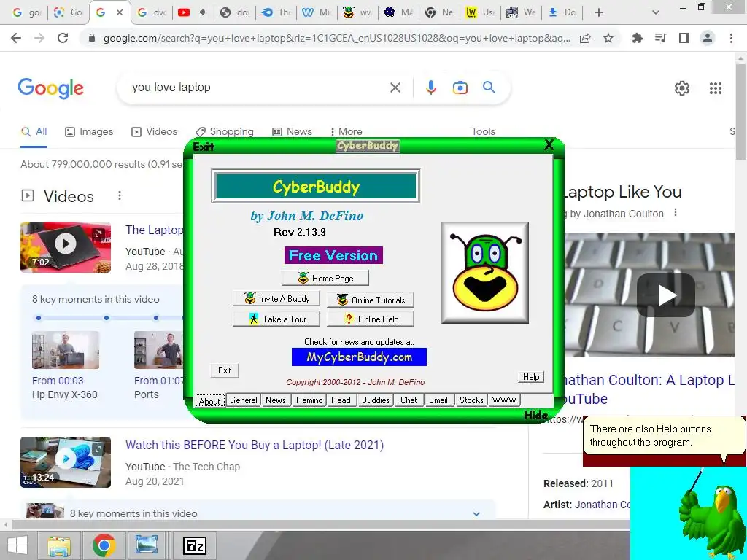
Task: Click the small Exit button in the About panel
Action: click(225, 370)
